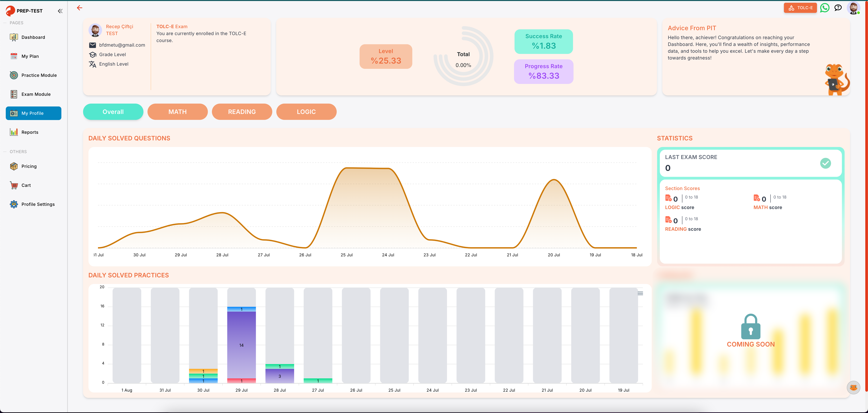
Task: Open the Cart page
Action: point(26,185)
